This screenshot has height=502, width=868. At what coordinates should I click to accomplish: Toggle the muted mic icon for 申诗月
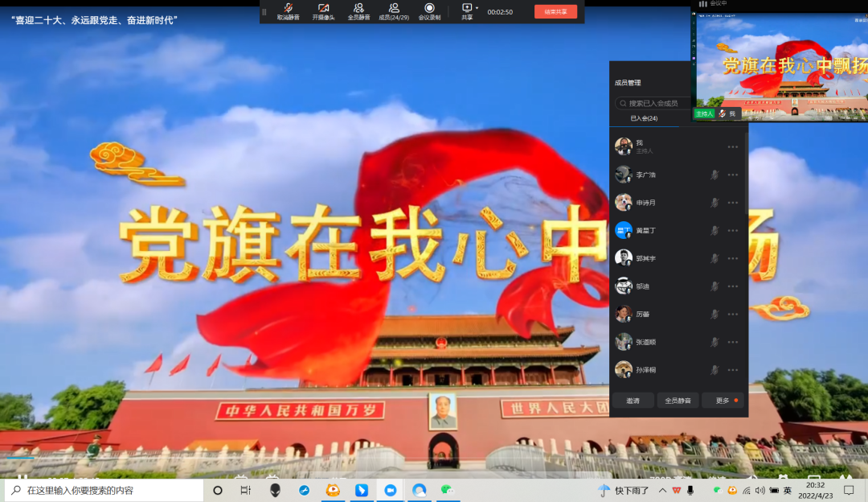click(714, 203)
